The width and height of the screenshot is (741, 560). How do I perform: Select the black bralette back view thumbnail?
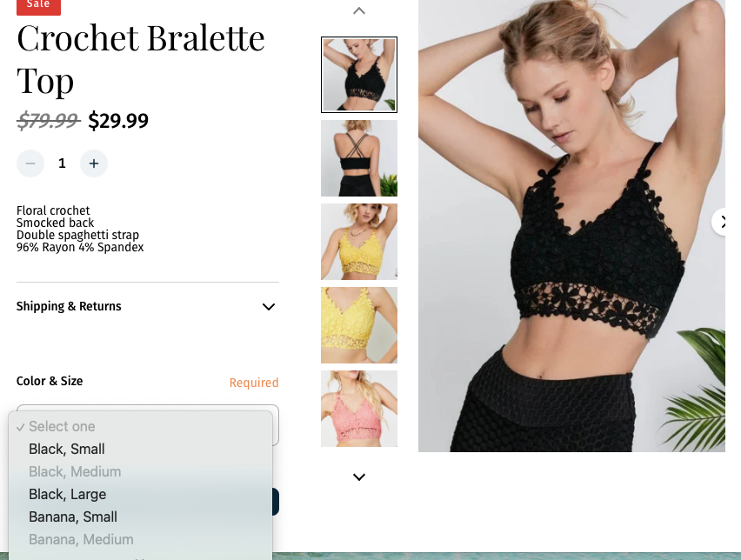(359, 158)
